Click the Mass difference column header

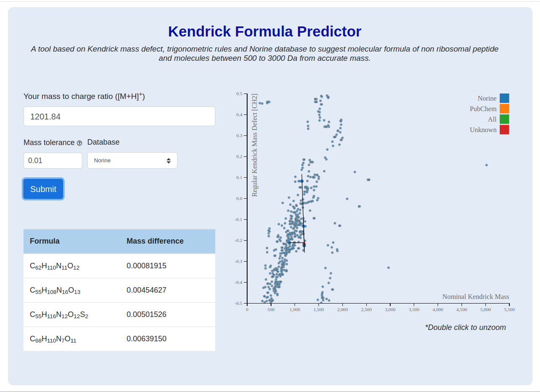point(155,241)
